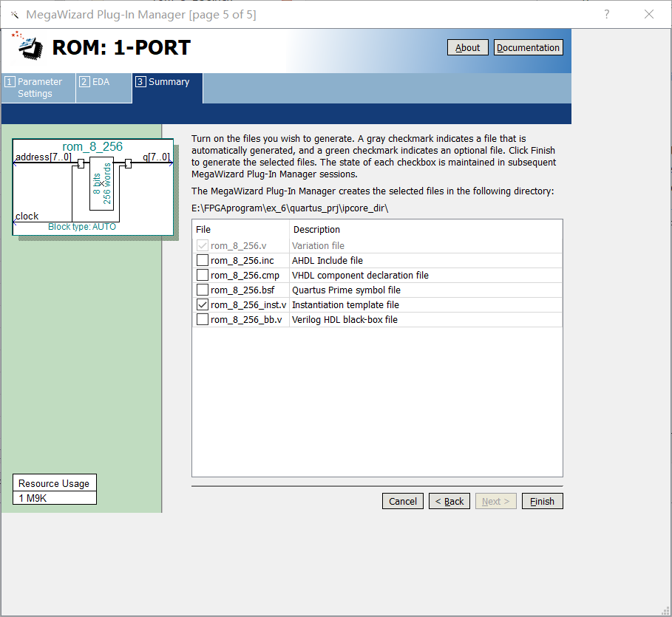Click the Block type: AUTO label
Screen dimensions: 672x617
pos(82,227)
